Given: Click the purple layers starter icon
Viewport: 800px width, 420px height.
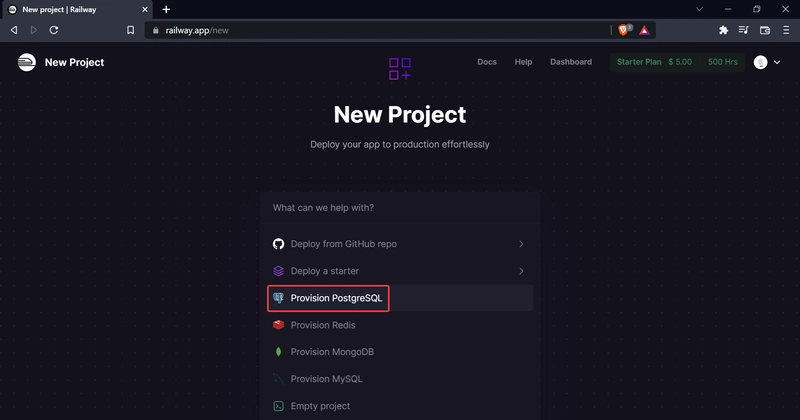Looking at the screenshot, I should 278,271.
